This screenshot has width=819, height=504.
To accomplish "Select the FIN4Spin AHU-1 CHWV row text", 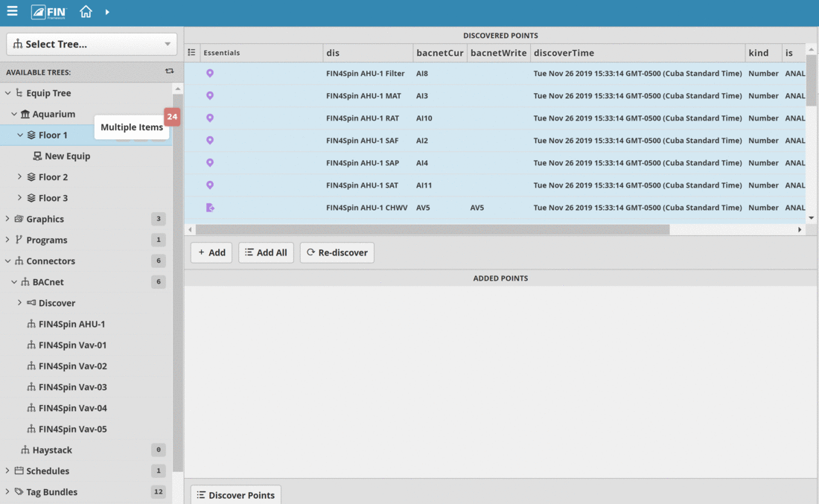I will click(366, 208).
